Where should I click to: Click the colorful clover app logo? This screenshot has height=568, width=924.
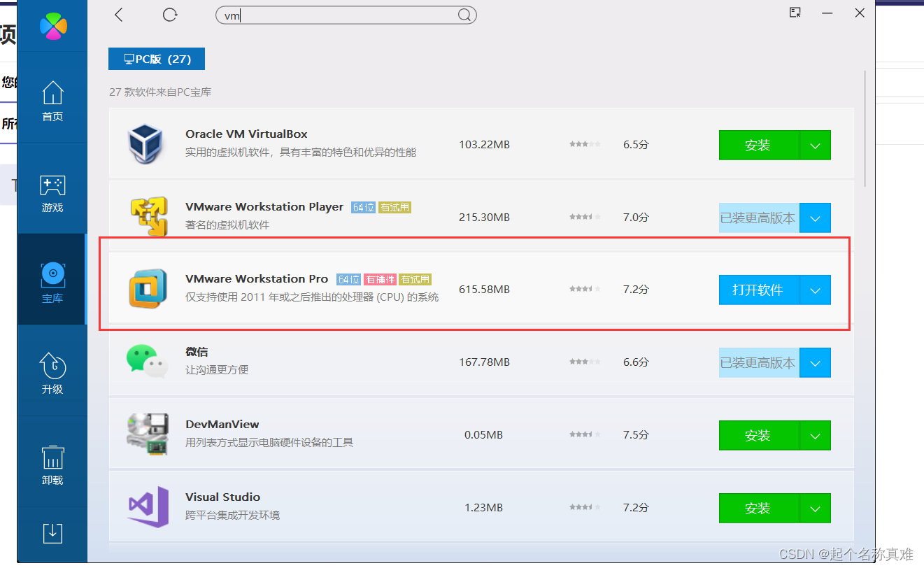pyautogui.click(x=53, y=27)
